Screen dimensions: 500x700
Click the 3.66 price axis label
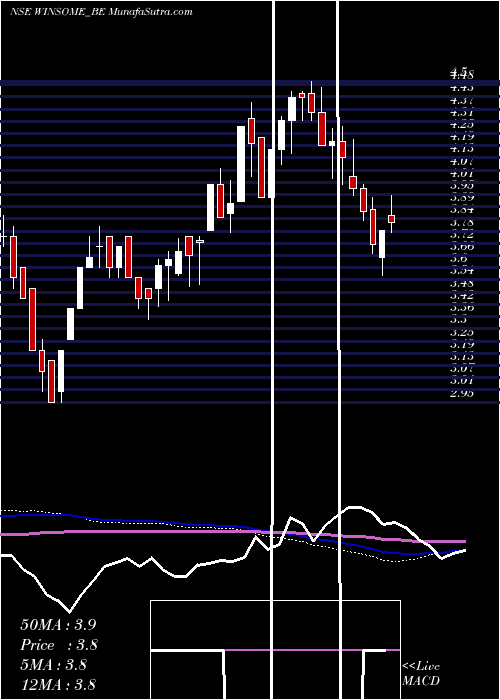[462, 246]
